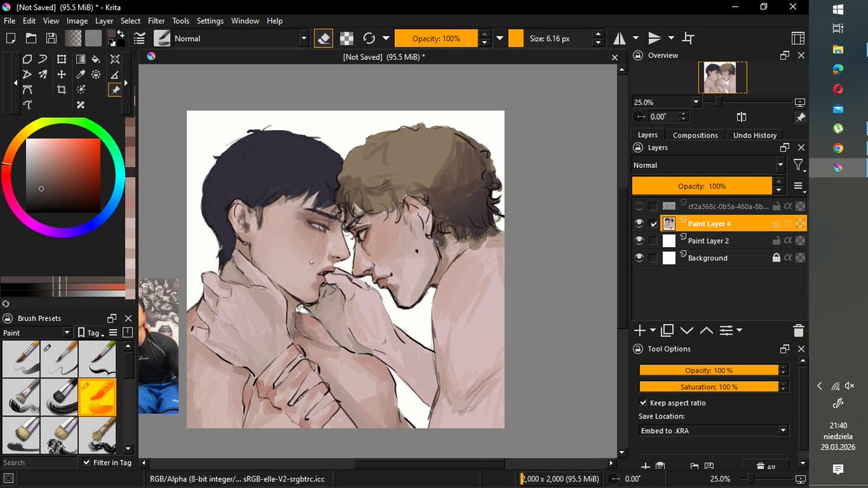Switch to the Compositions tab
This screenshot has height=488, width=868.
[x=695, y=135]
